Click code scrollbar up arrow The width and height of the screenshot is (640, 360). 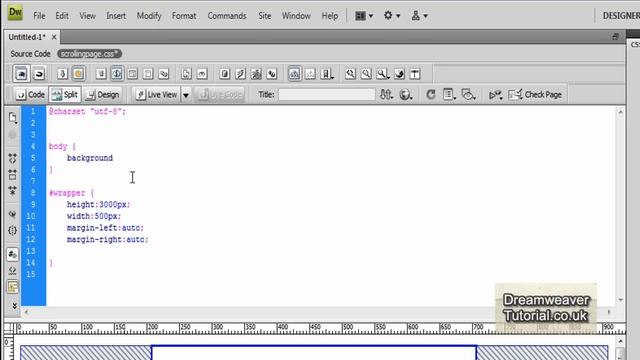[x=620, y=112]
